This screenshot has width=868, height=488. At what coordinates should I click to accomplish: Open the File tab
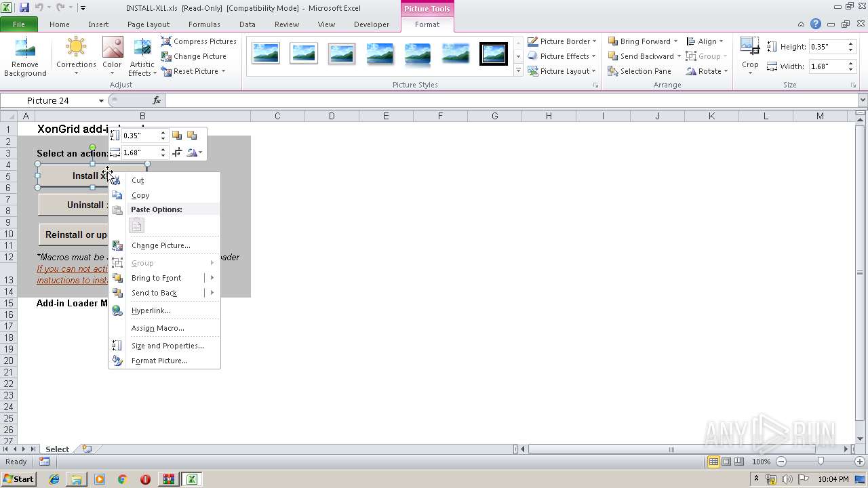(x=19, y=24)
